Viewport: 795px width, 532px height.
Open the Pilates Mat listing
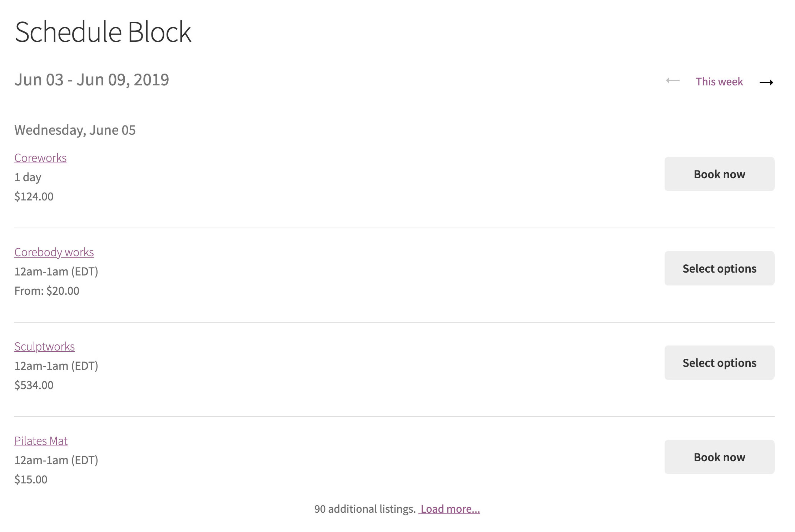40,441
